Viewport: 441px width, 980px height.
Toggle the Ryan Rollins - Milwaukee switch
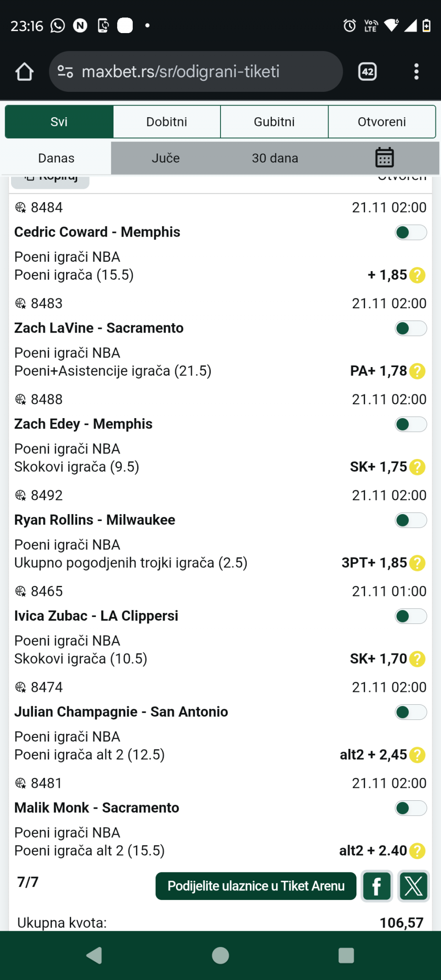pos(411,520)
